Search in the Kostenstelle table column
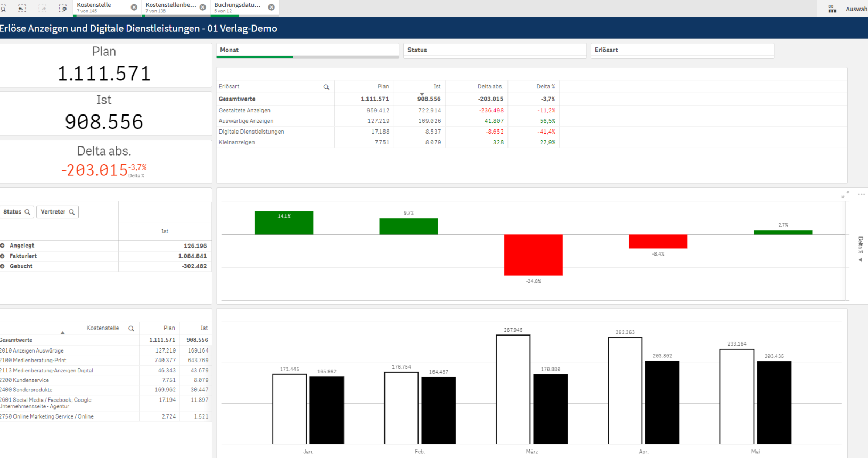 tap(131, 329)
